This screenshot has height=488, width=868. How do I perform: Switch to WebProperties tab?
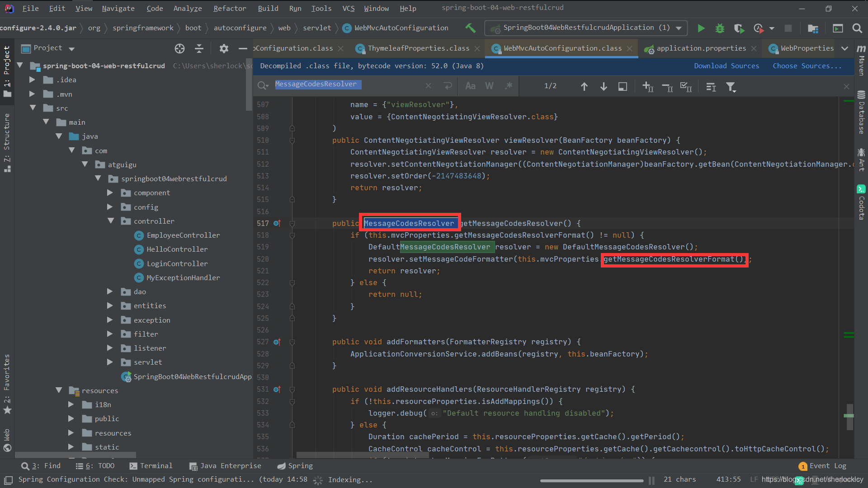807,48
